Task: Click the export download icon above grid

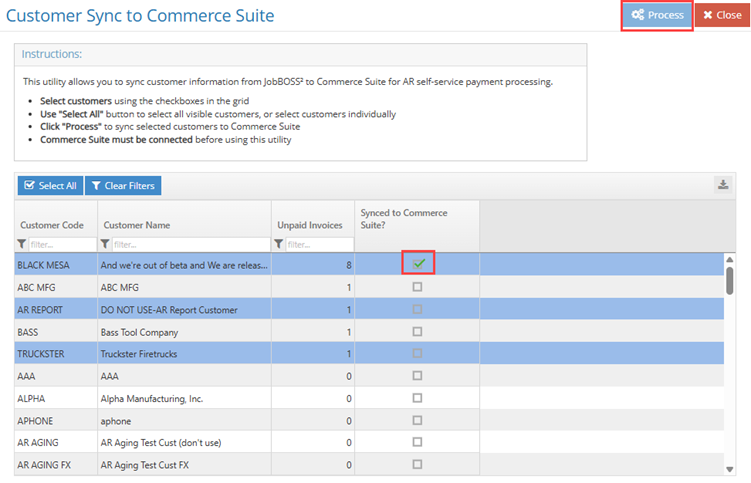Action: [722, 185]
